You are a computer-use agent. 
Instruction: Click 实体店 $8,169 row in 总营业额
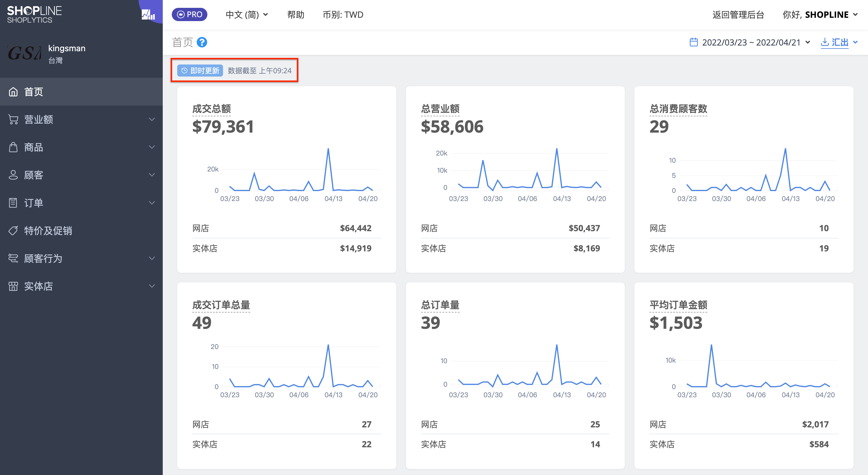coord(515,249)
